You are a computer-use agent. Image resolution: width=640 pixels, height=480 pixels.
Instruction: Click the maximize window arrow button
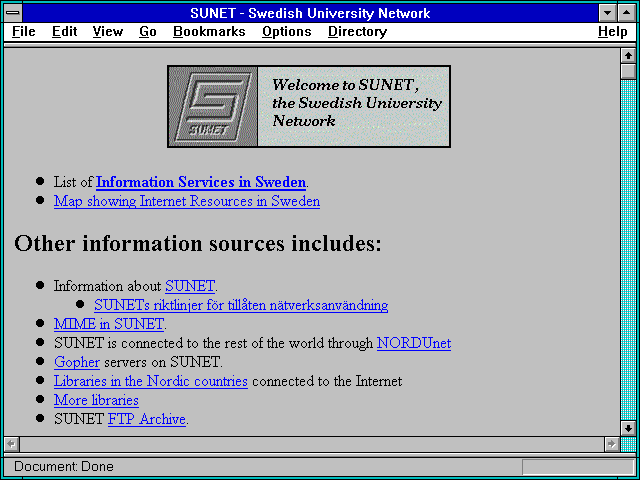[x=627, y=13]
